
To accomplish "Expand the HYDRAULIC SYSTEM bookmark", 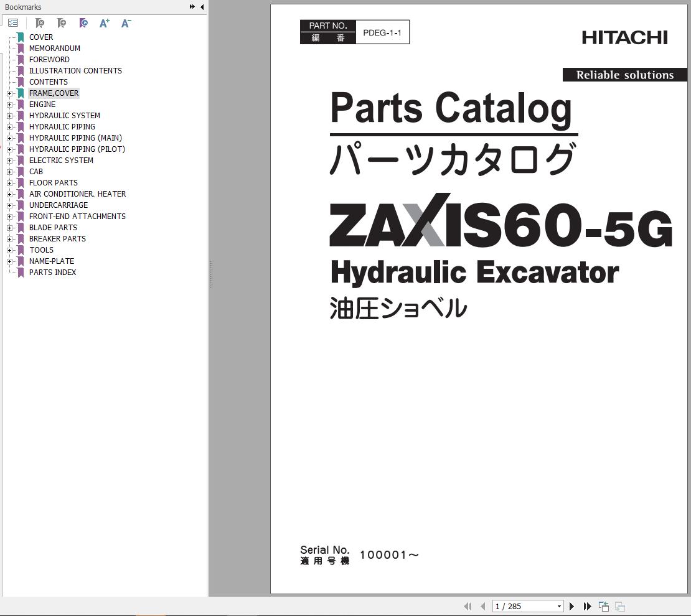I will click(x=10, y=116).
